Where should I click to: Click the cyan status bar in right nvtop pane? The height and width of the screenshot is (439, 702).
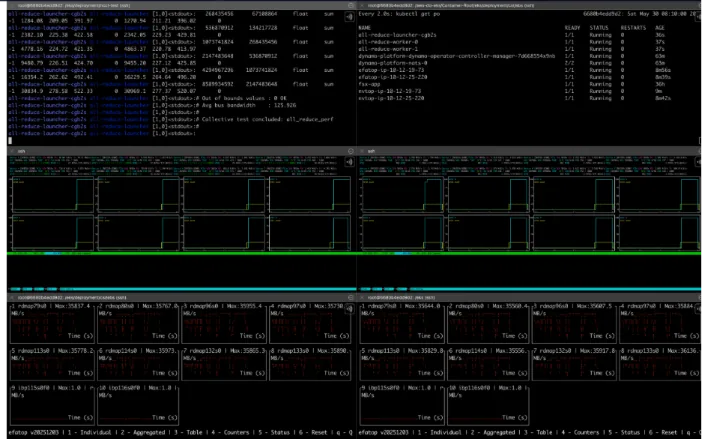click(530, 289)
